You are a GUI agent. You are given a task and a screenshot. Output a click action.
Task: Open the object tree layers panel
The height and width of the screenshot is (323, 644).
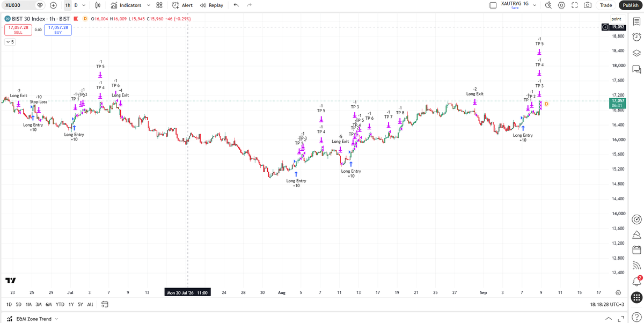click(x=636, y=53)
